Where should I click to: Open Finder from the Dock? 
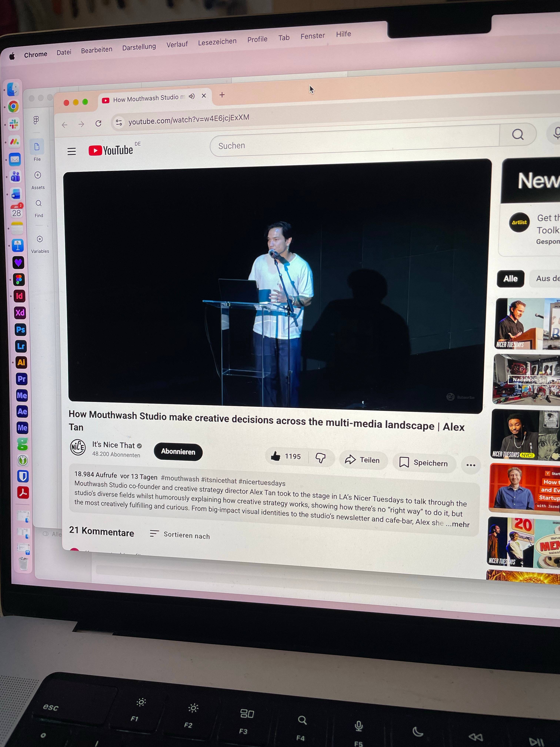pos(13,89)
